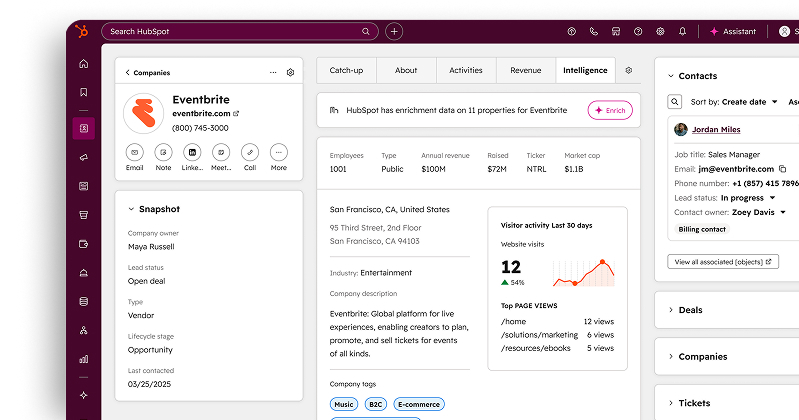The width and height of the screenshot is (799, 420).
Task: Click the website visits trend chart
Action: [583, 273]
